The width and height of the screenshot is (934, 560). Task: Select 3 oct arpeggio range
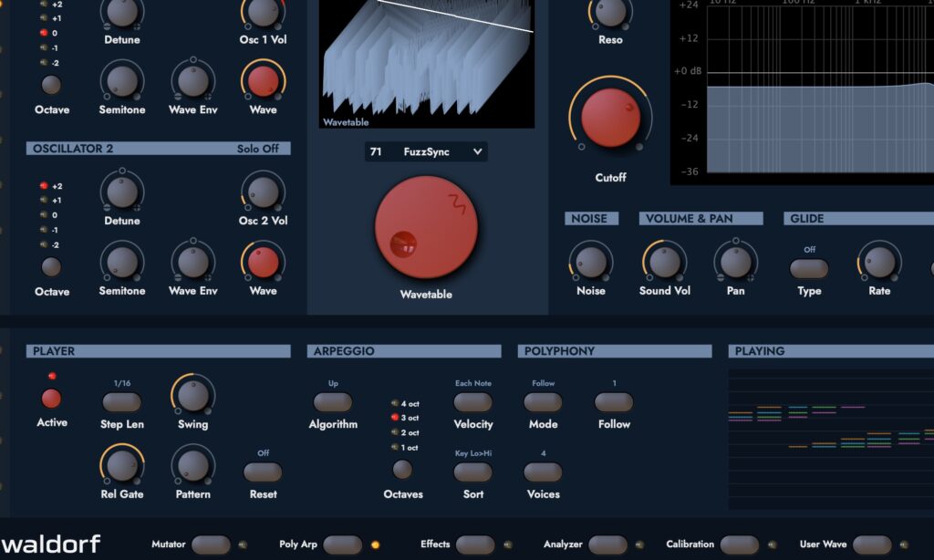point(394,418)
